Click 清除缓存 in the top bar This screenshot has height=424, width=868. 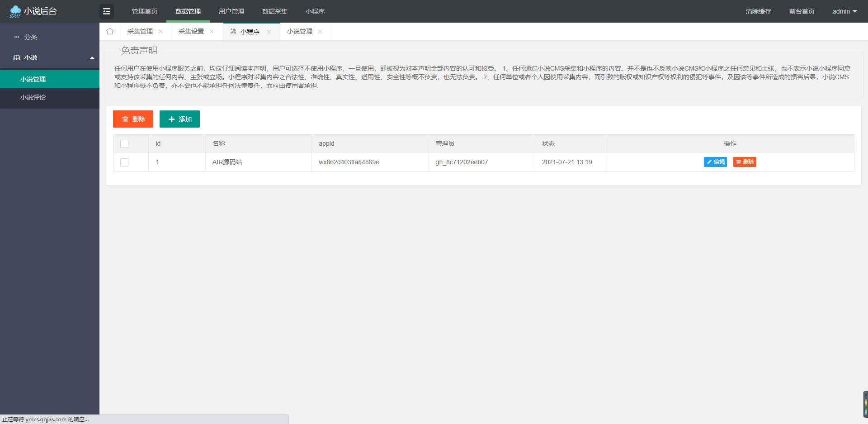pos(758,11)
